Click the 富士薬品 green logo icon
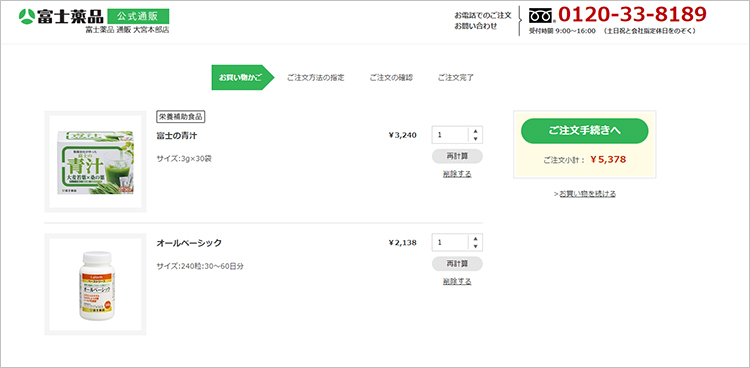The width and height of the screenshot is (750, 368). click(25, 17)
